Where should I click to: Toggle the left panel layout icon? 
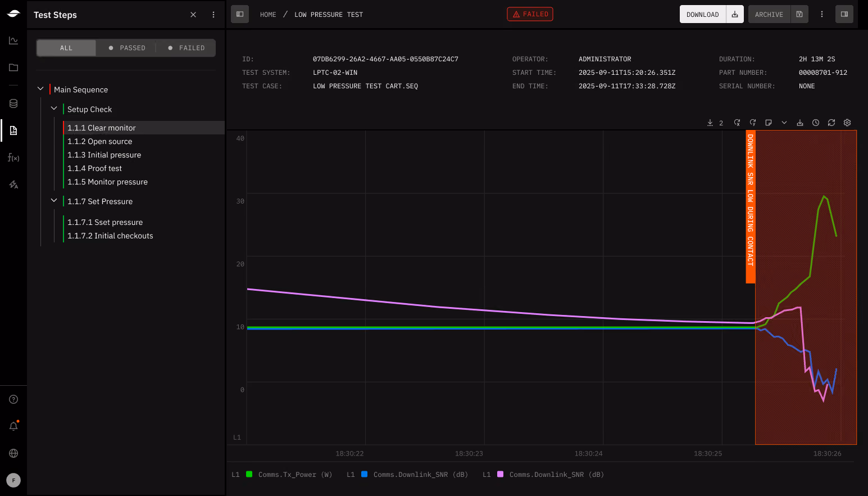pos(240,14)
